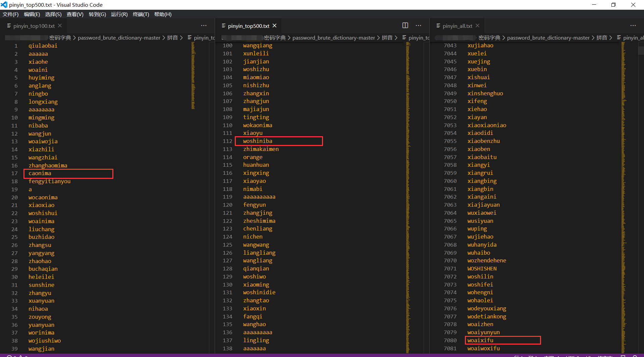Open more actions in the pinyin_top500 editor group
The height and width of the screenshot is (357, 644).
(418, 25)
